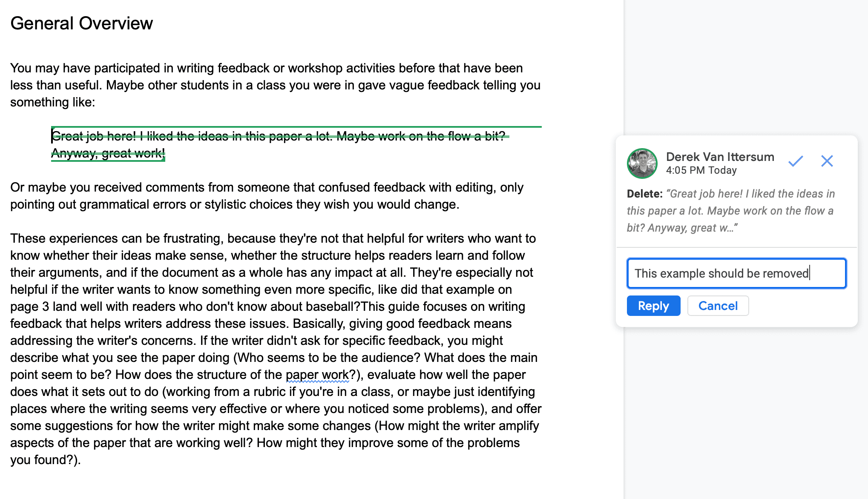Click the final line 'you found?).'
Screen dimensions: 868x499
(46, 460)
